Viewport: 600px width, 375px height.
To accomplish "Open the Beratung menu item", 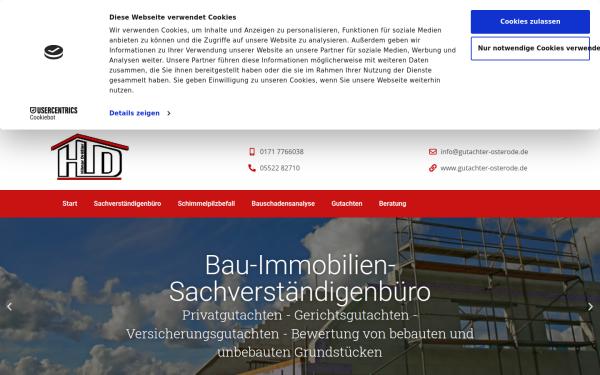I will (x=393, y=204).
